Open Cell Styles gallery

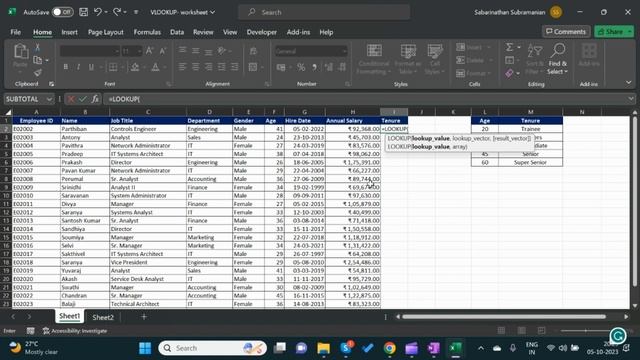(x=435, y=60)
